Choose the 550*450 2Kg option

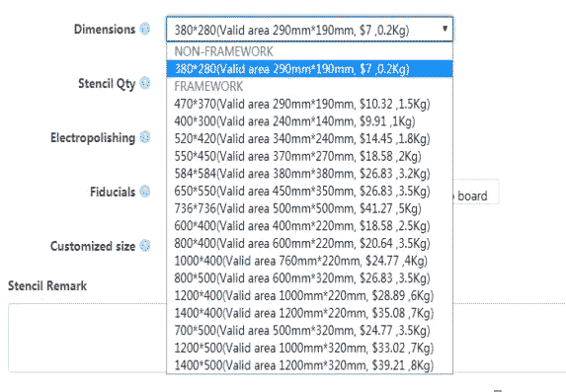pos(309,156)
